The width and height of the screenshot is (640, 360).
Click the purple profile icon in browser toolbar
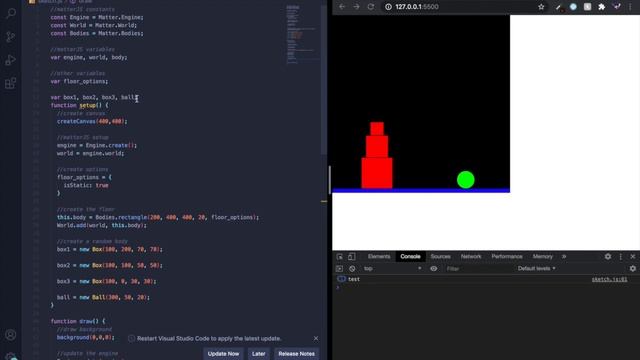(x=617, y=7)
